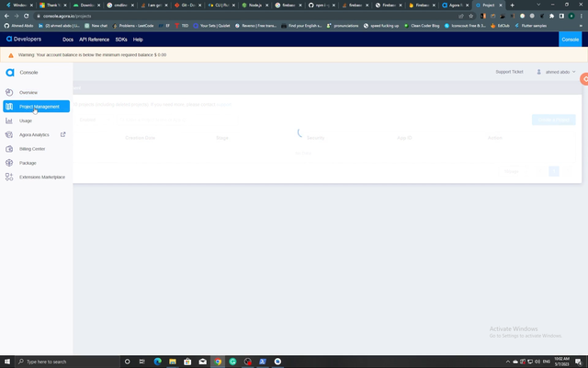Viewport: 588px width, 368px height.
Task: Switch to the Node.js tab
Action: coord(254,6)
